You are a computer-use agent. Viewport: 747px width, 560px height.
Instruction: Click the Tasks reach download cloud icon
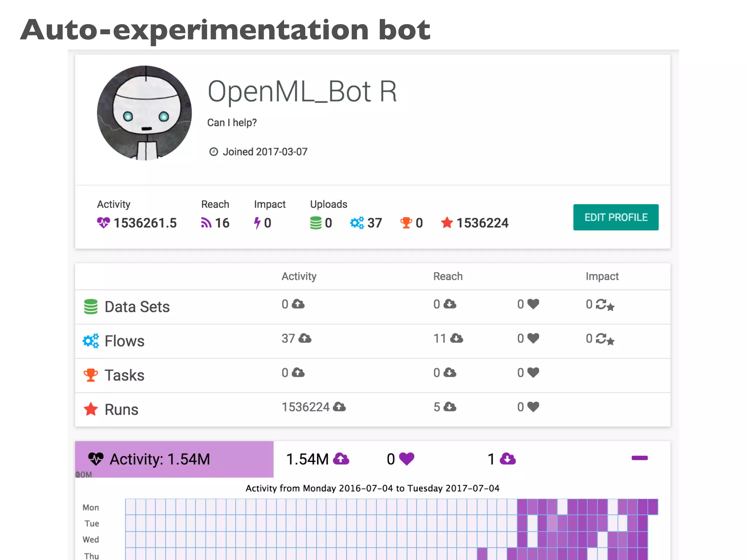pos(450,372)
